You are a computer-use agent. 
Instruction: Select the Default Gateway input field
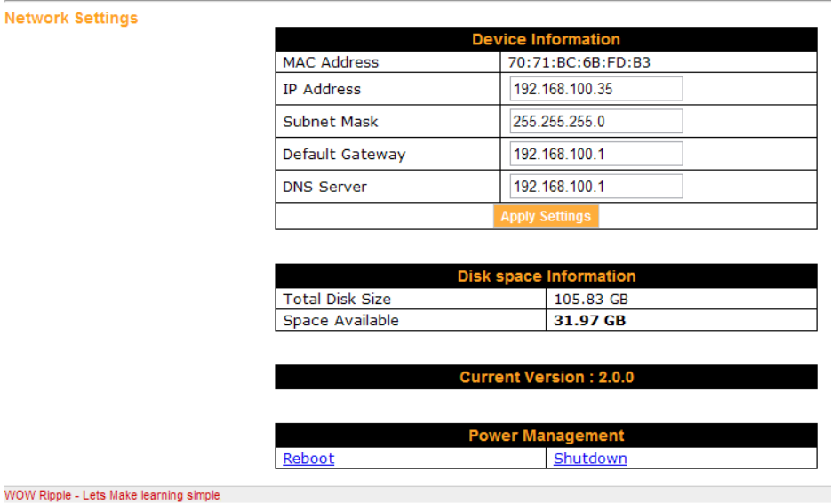596,154
